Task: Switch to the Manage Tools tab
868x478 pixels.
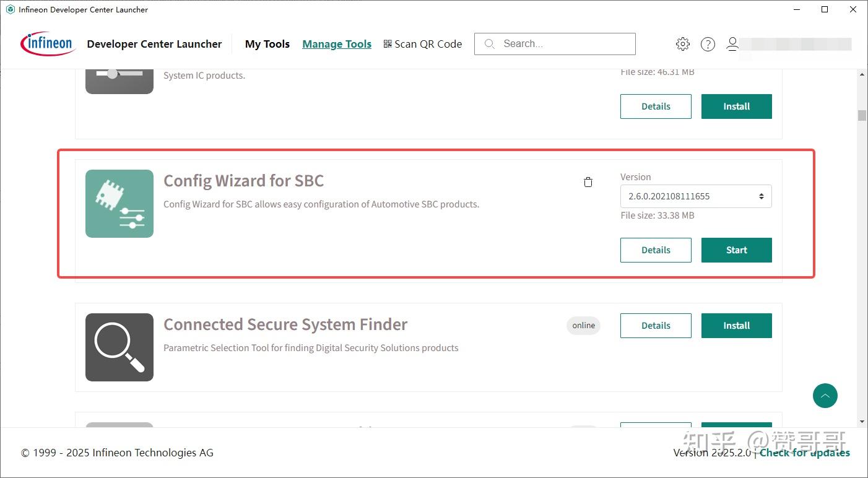Action: click(337, 44)
